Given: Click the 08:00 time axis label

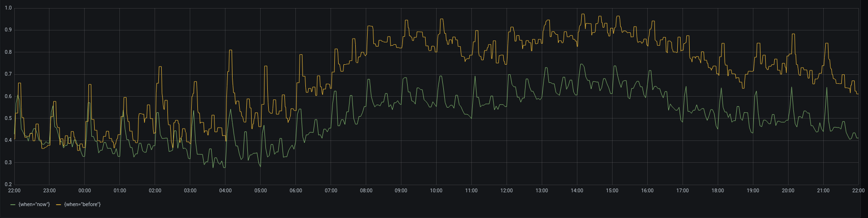Looking at the screenshot, I should (x=366, y=190).
